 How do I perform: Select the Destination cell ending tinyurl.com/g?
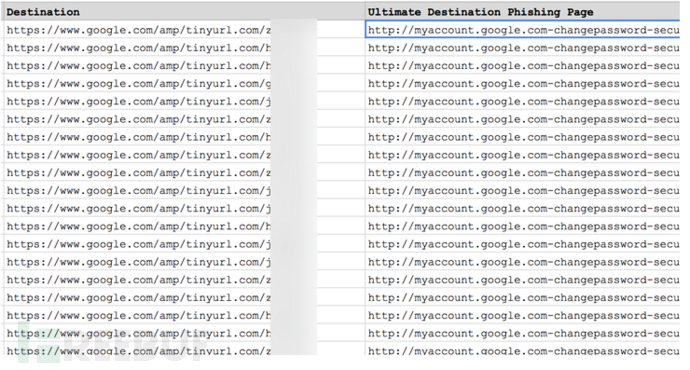[x=184, y=84]
